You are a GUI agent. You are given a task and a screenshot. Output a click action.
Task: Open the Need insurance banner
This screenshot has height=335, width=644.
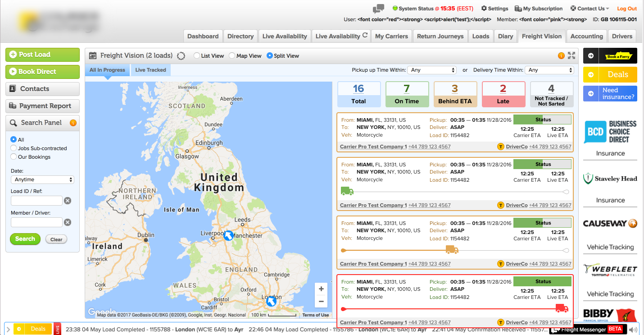click(610, 93)
